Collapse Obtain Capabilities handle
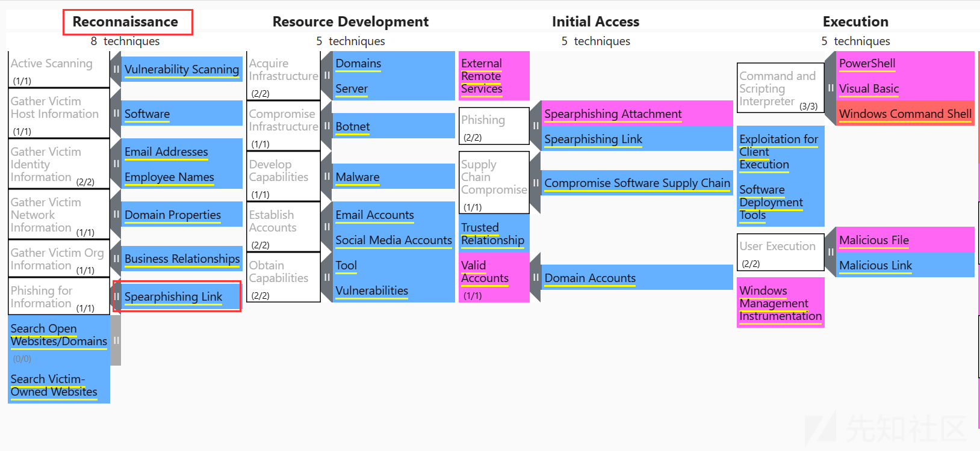Image resolution: width=980 pixels, height=451 pixels. 327,277
